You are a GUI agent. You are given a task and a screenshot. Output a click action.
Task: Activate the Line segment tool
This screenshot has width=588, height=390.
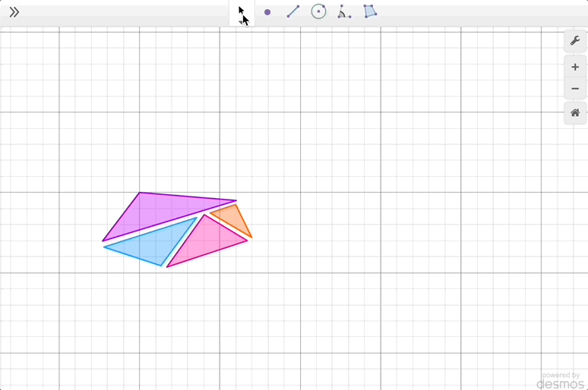point(293,12)
